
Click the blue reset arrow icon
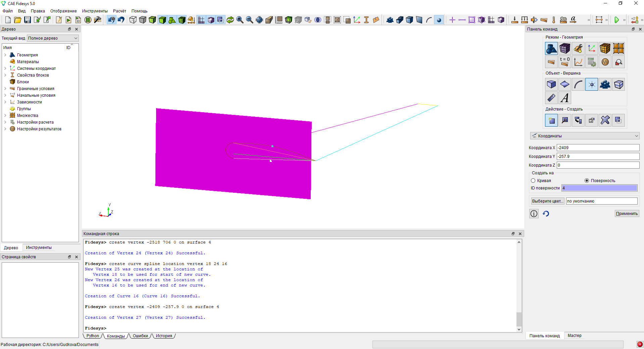coord(546,214)
